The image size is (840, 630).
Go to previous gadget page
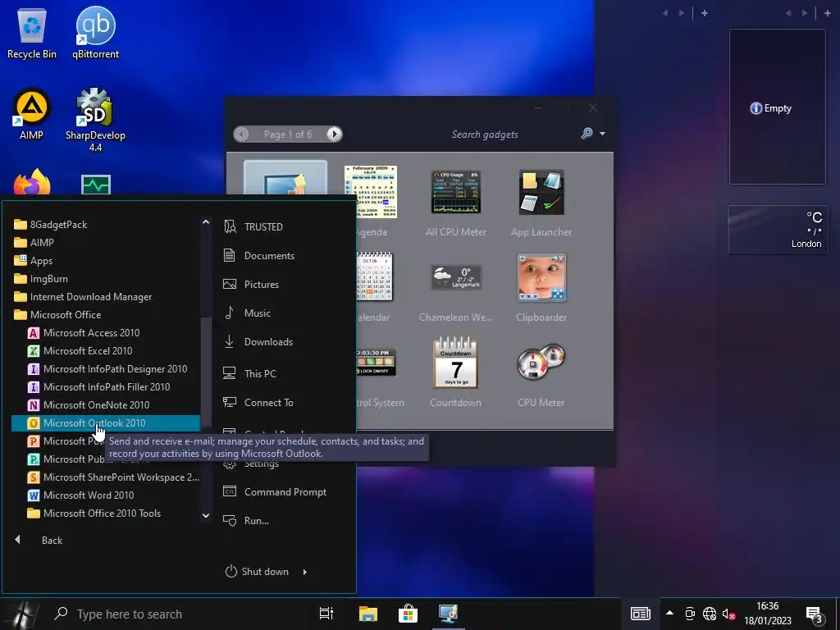pyautogui.click(x=242, y=134)
